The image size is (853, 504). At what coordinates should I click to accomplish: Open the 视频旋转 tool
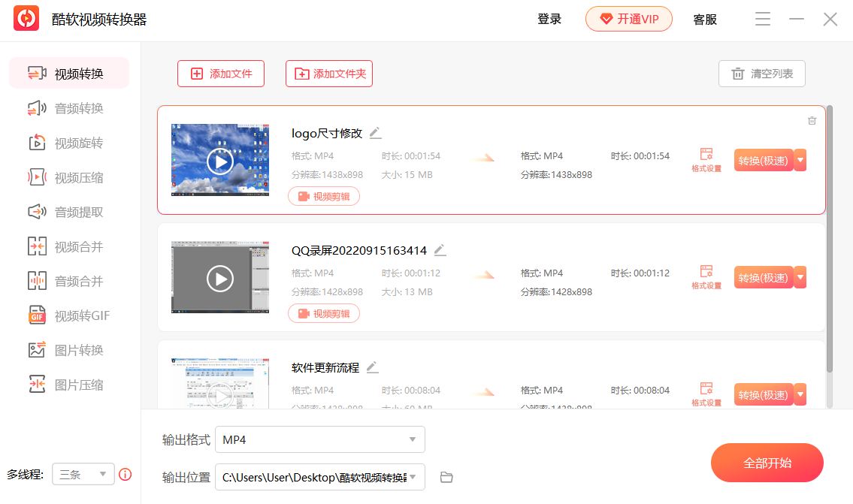pos(69,143)
